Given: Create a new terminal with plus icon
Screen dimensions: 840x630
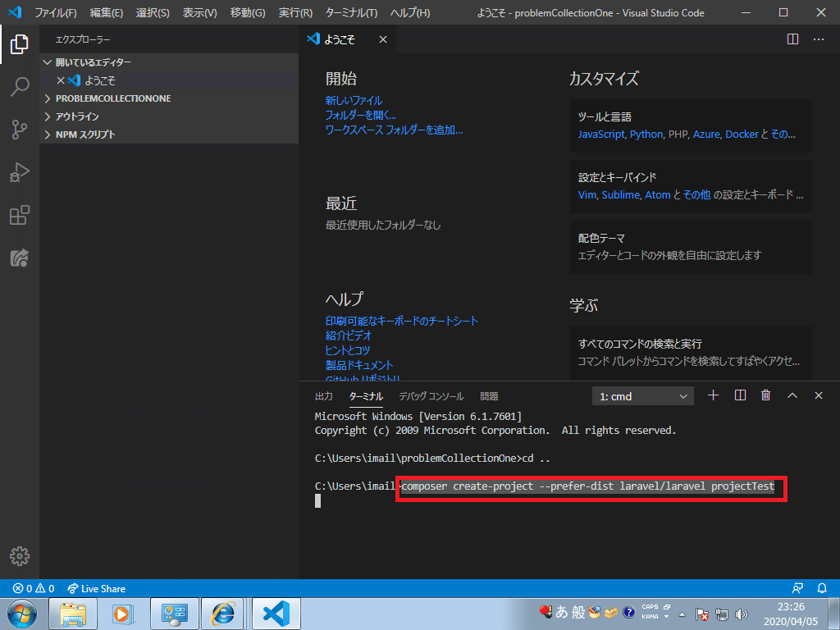Looking at the screenshot, I should coord(713,395).
